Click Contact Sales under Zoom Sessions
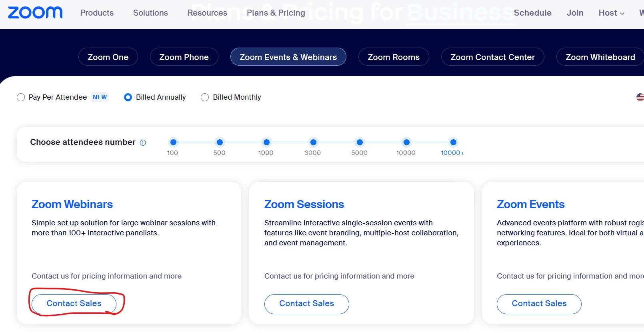This screenshot has height=333, width=644. 307,304
